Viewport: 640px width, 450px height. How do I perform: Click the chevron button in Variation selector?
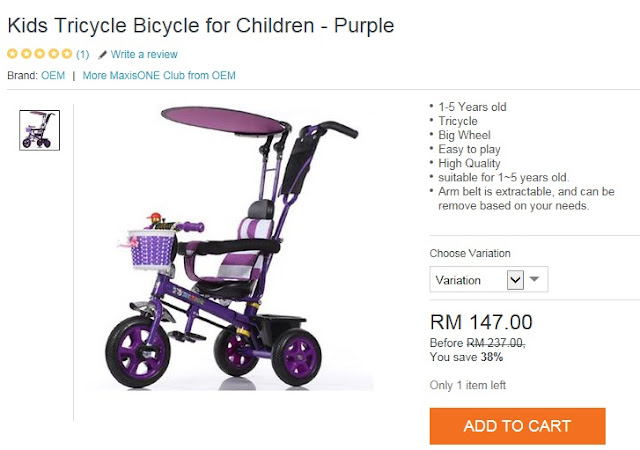coord(515,280)
